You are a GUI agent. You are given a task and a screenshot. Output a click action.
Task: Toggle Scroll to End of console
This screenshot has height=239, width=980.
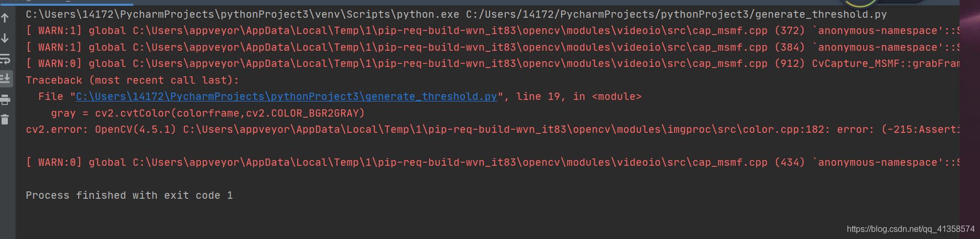[5, 78]
